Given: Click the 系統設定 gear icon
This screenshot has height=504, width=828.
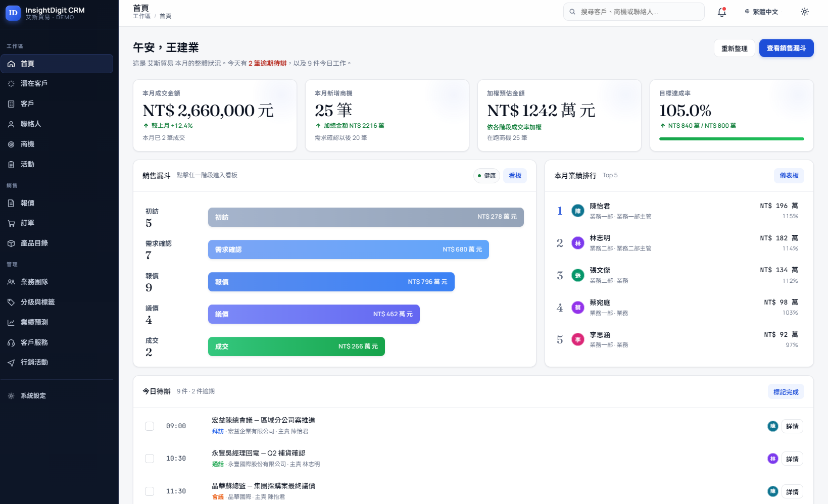Looking at the screenshot, I should pos(11,396).
